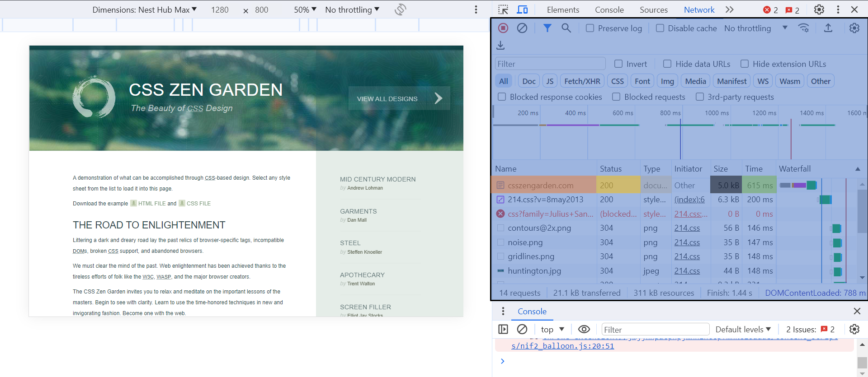Export HAR download icon
This screenshot has height=377, width=868.
(x=500, y=45)
